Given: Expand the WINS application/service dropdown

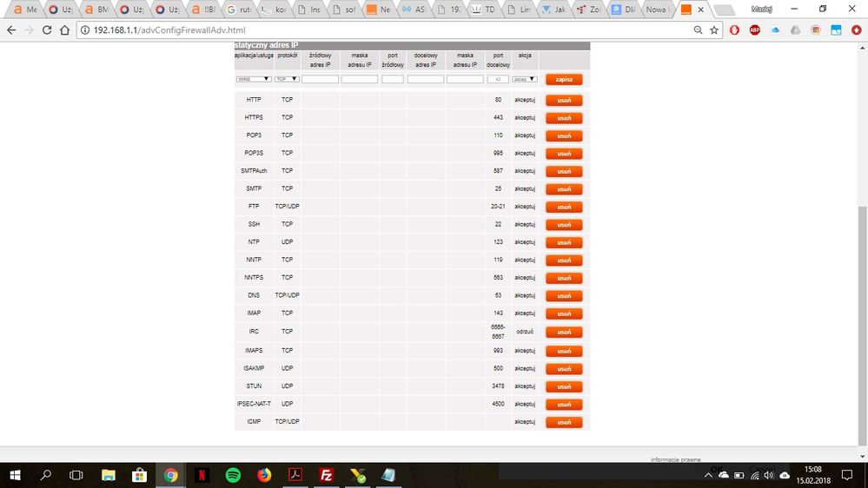Looking at the screenshot, I should (x=253, y=79).
